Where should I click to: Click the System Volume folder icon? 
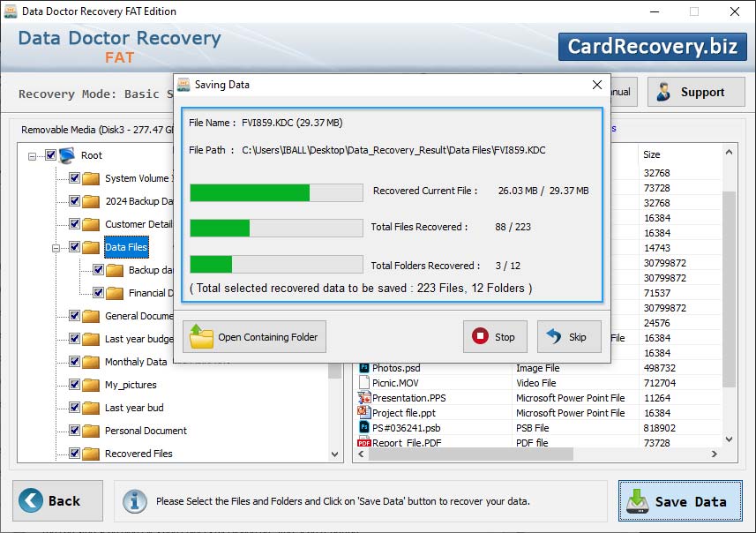point(91,178)
